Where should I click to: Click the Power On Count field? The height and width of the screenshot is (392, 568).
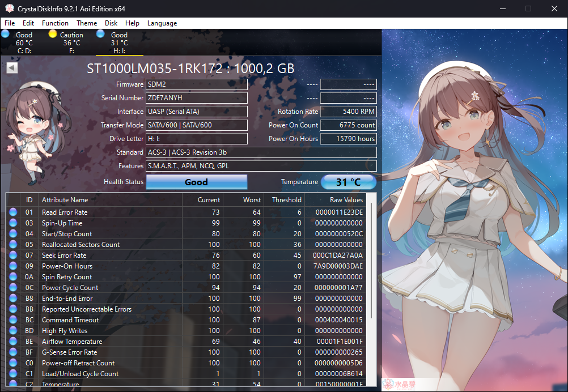point(349,125)
